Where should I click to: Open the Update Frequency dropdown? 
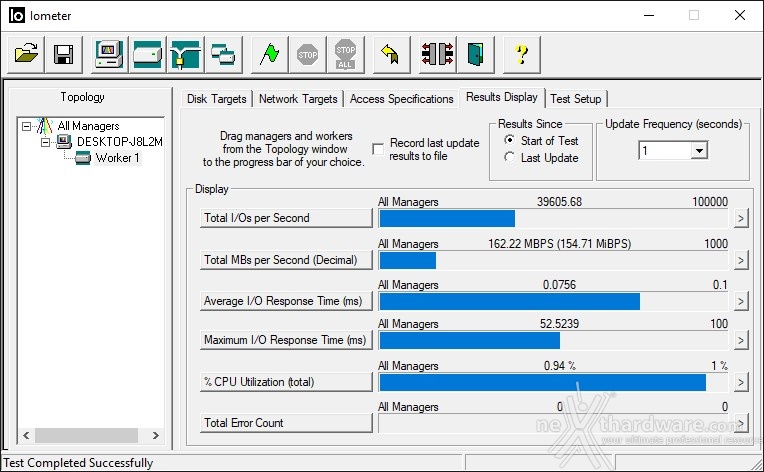point(699,151)
